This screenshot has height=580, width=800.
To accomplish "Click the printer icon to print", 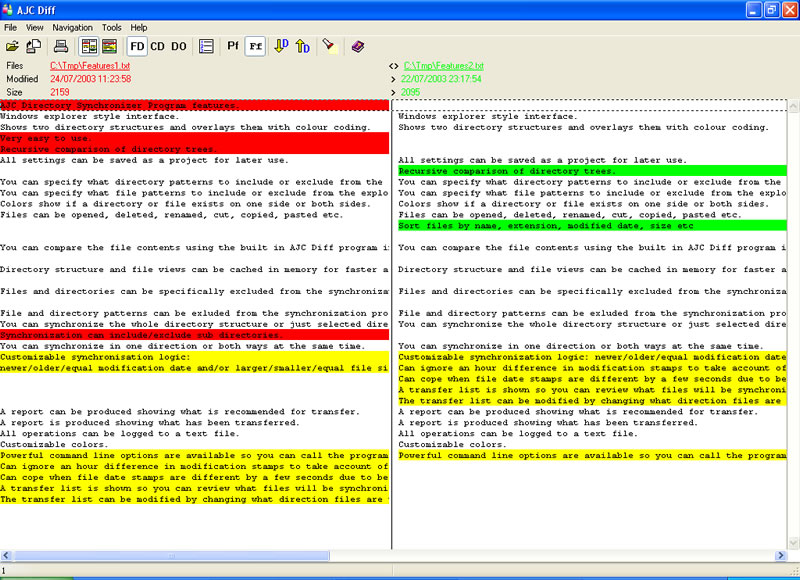I will tap(61, 46).
